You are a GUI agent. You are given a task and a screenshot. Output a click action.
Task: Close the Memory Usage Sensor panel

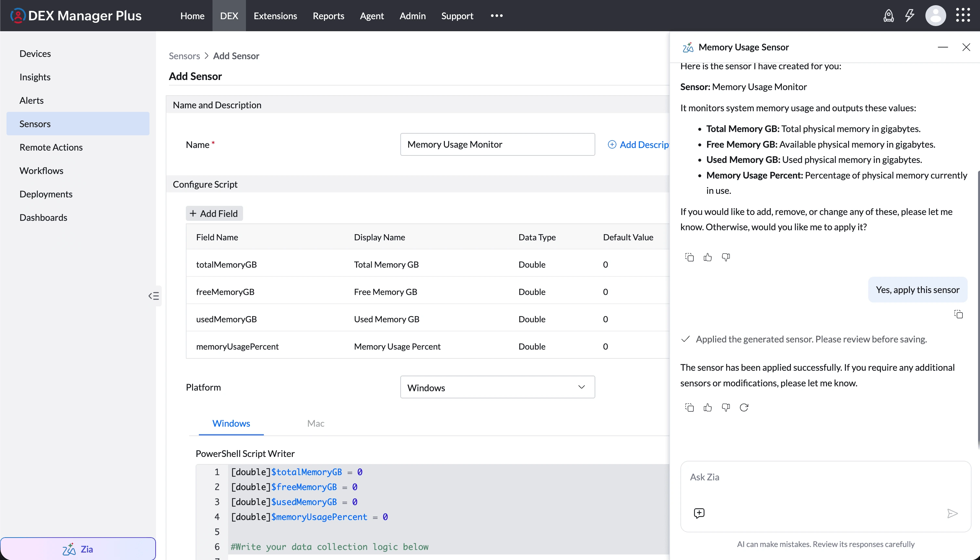[966, 47]
